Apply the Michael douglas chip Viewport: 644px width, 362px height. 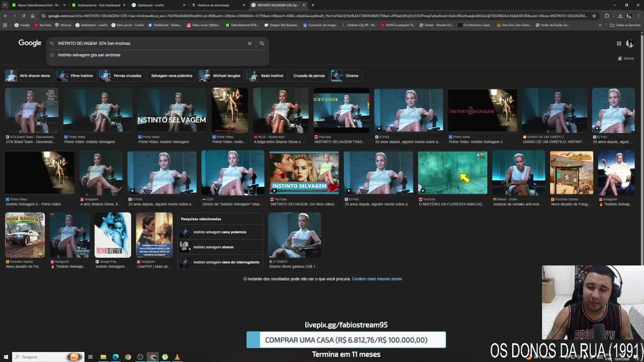tap(221, 75)
